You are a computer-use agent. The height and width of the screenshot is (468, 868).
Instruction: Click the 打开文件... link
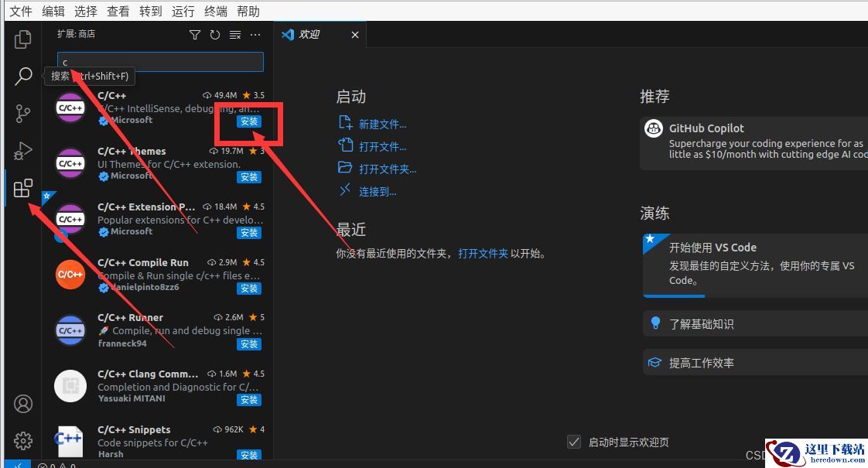(x=382, y=147)
